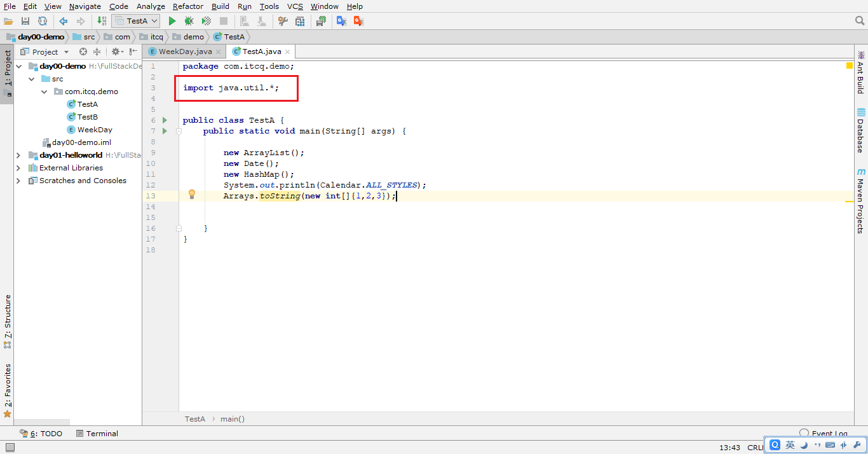Expand External Libraries node
This screenshot has width=868, height=454.
point(18,168)
